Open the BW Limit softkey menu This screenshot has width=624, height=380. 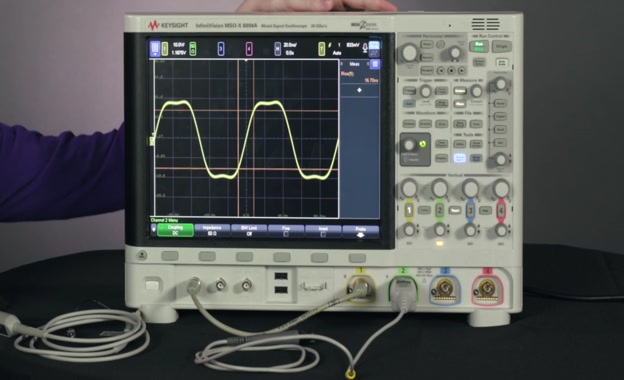pos(249,231)
